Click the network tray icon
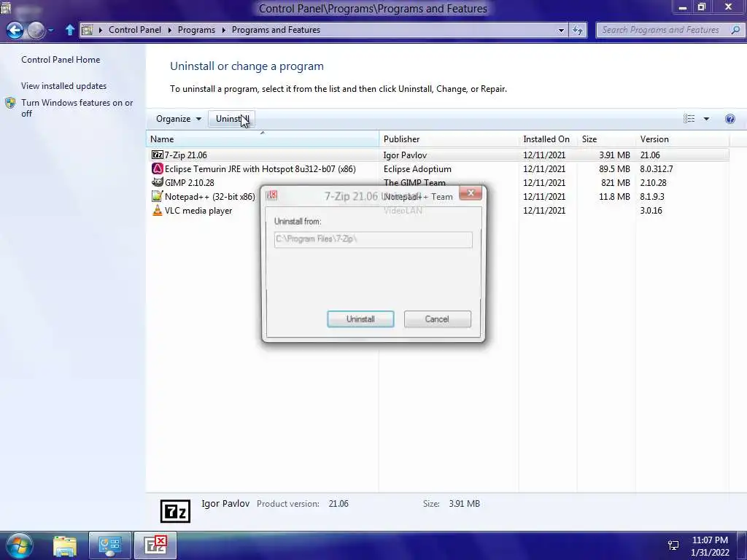The height and width of the screenshot is (560, 747). [x=673, y=545]
